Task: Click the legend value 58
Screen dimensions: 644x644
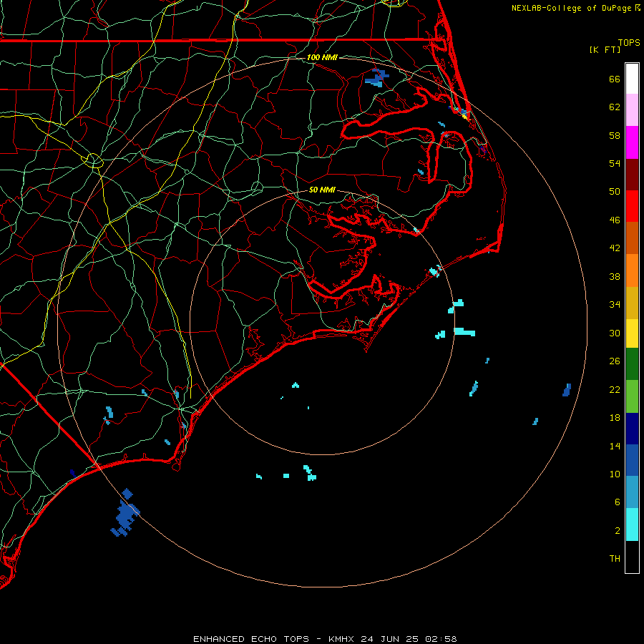Action: pyautogui.click(x=615, y=135)
